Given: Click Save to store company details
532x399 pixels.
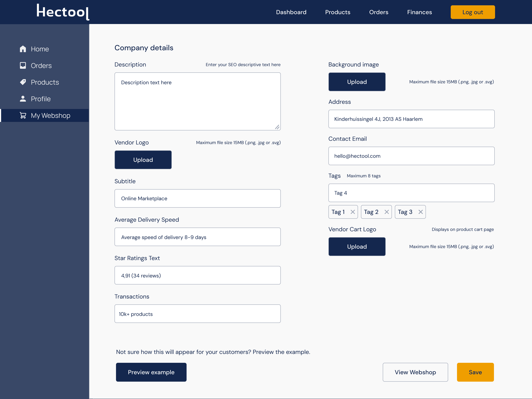Looking at the screenshot, I should [x=475, y=372].
